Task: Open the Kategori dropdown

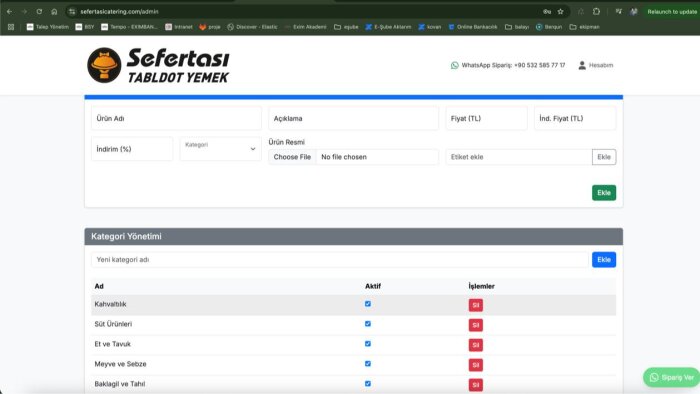Action: 221,149
